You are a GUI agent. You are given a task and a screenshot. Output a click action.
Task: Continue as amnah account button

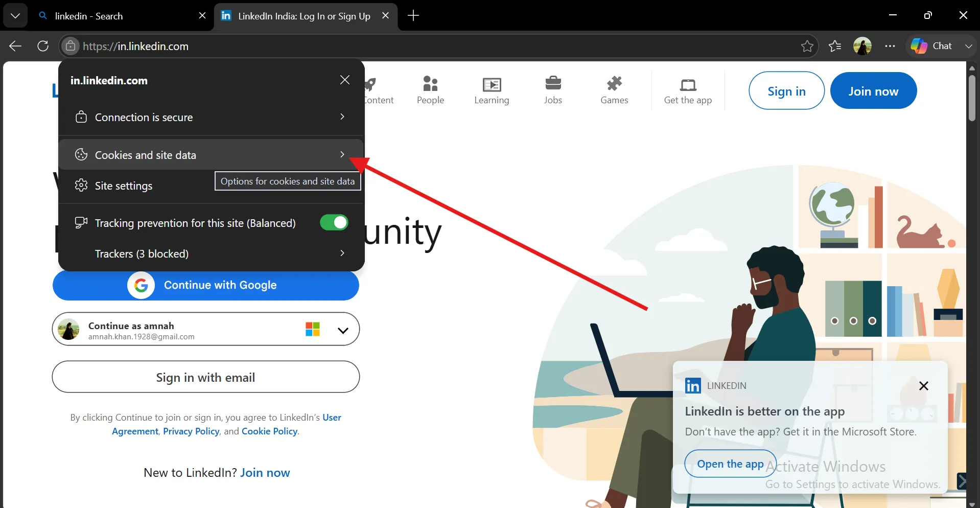(206, 329)
